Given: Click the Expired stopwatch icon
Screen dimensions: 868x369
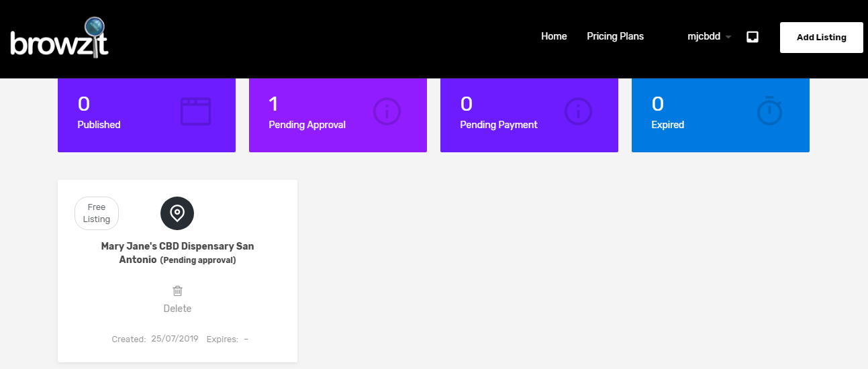Looking at the screenshot, I should (x=770, y=111).
